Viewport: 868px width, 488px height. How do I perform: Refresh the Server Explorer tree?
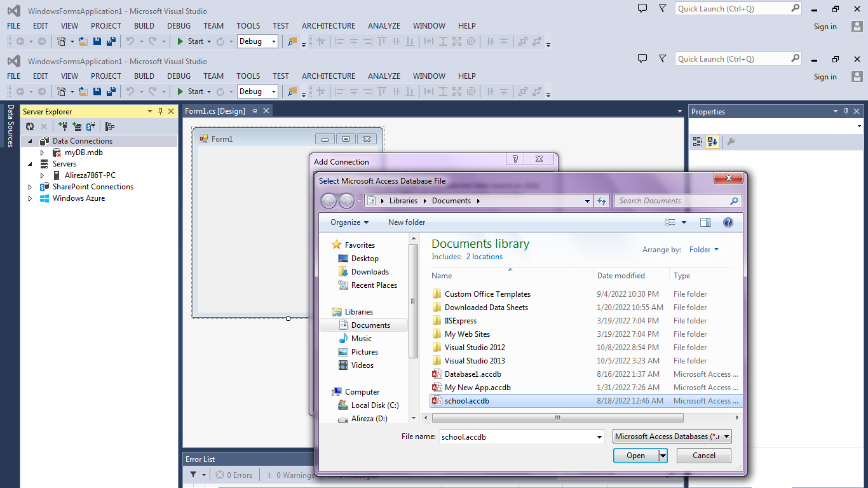pos(29,126)
